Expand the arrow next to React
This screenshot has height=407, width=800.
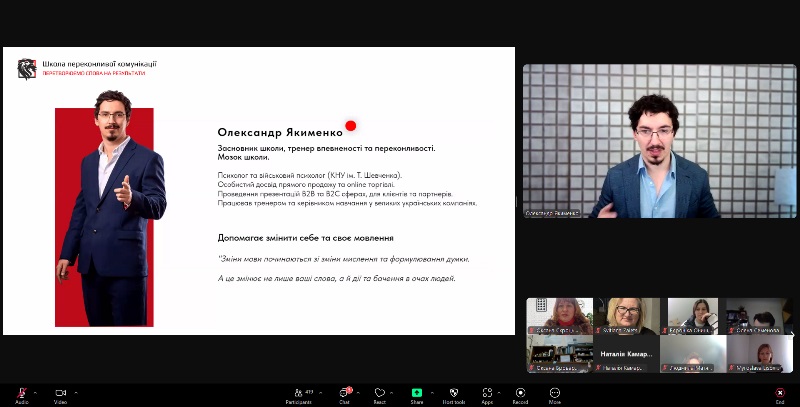pos(391,393)
